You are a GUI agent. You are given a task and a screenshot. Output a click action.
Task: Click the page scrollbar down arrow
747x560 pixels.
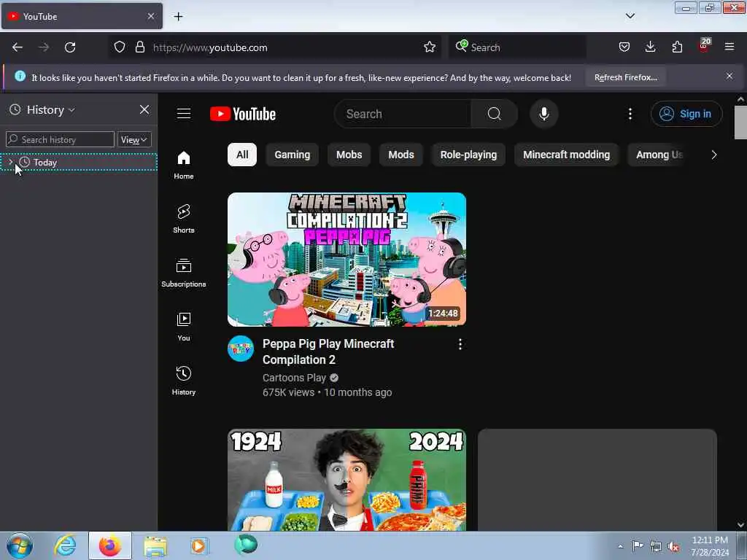click(741, 525)
